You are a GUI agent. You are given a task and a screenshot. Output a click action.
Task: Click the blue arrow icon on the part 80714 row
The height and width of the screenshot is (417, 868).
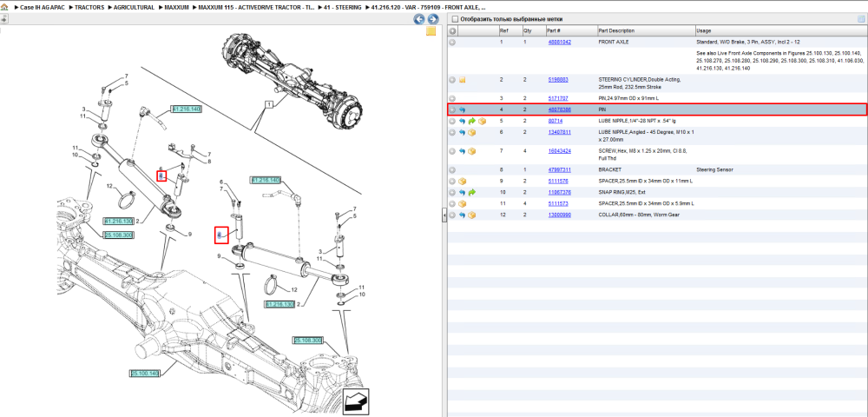[x=463, y=121]
